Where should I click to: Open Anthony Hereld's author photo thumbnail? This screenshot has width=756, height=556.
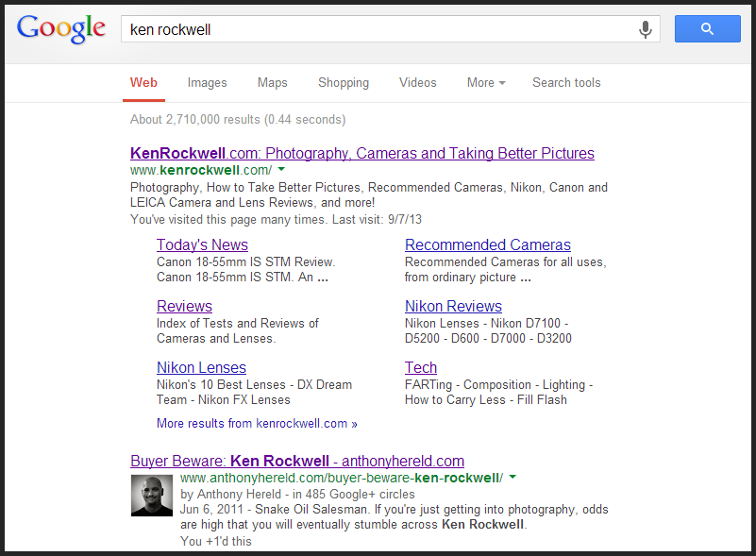[x=153, y=496]
